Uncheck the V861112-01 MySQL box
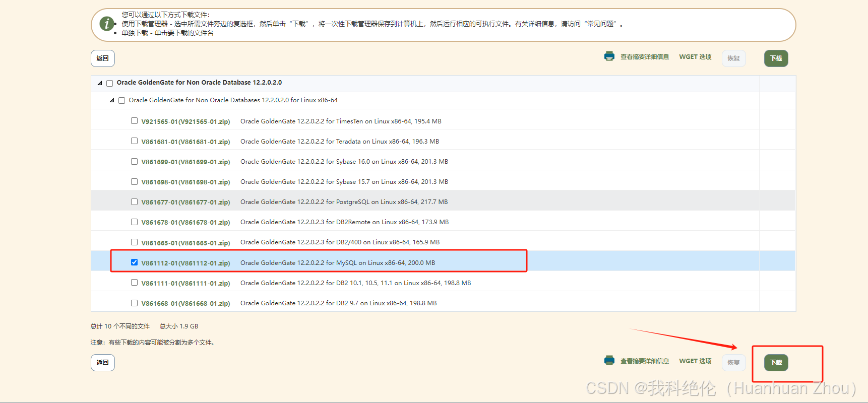The width and height of the screenshot is (868, 403). pyautogui.click(x=134, y=262)
